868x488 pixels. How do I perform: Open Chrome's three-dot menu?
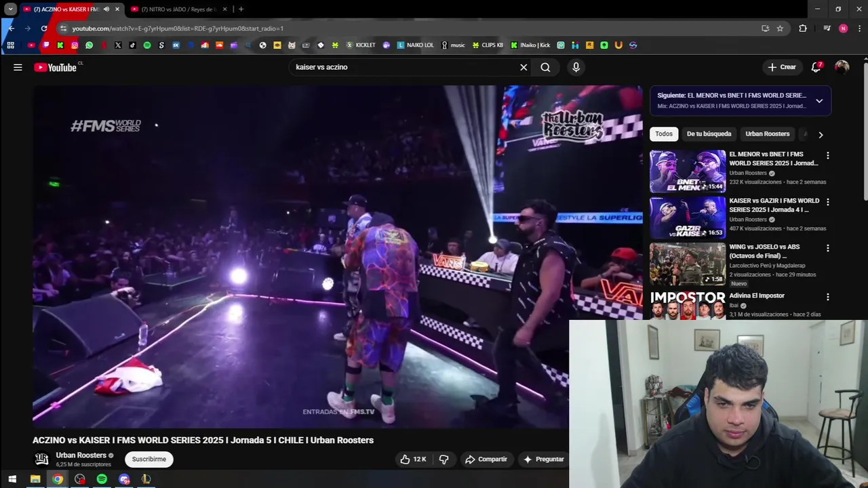click(860, 28)
